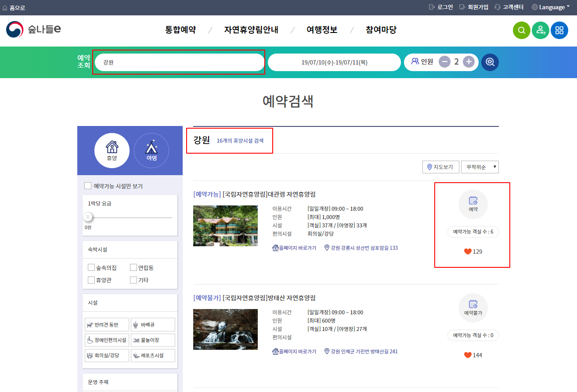Select the 야영 tent icon
The image size is (577, 392).
[151, 151]
